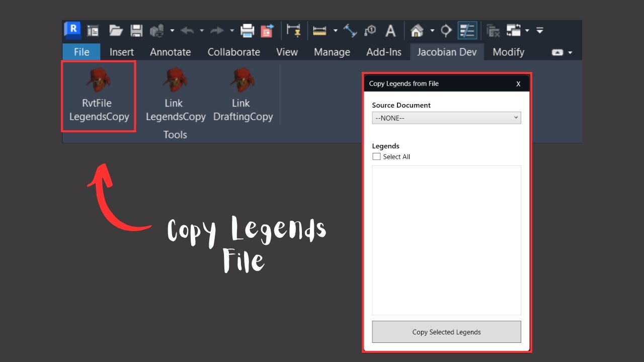The width and height of the screenshot is (644, 362).
Task: Click inside the empty Legends list box
Action: [446, 240]
